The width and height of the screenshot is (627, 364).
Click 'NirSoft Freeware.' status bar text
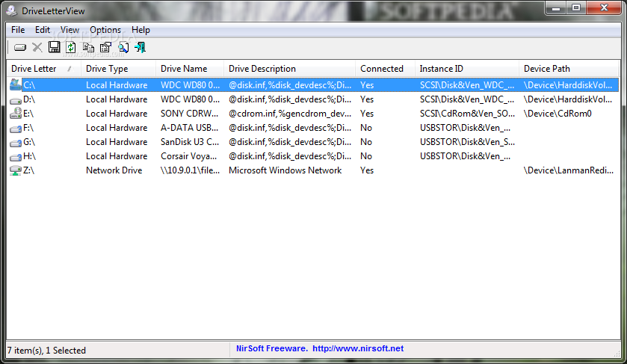tap(272, 348)
